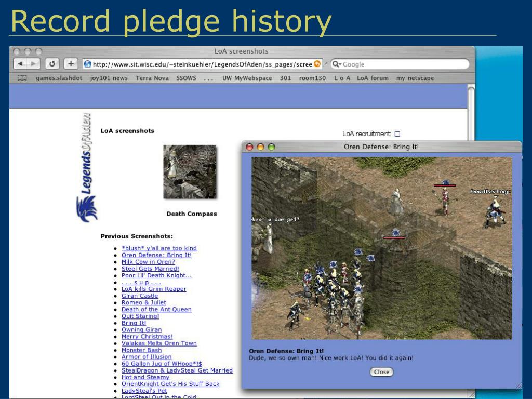Screen dimensions: 532x399
Task: Open the '. . . s u p . . .' link
Action: coord(141,282)
